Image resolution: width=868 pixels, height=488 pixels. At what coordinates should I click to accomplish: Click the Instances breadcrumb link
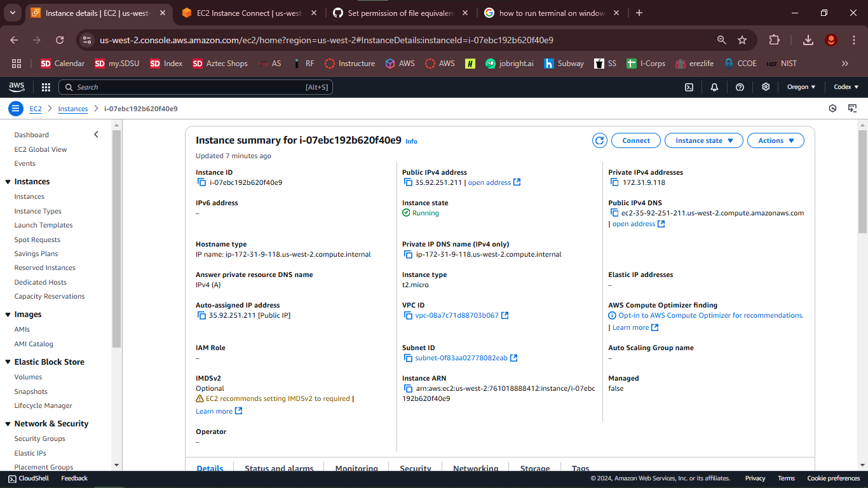(x=73, y=109)
